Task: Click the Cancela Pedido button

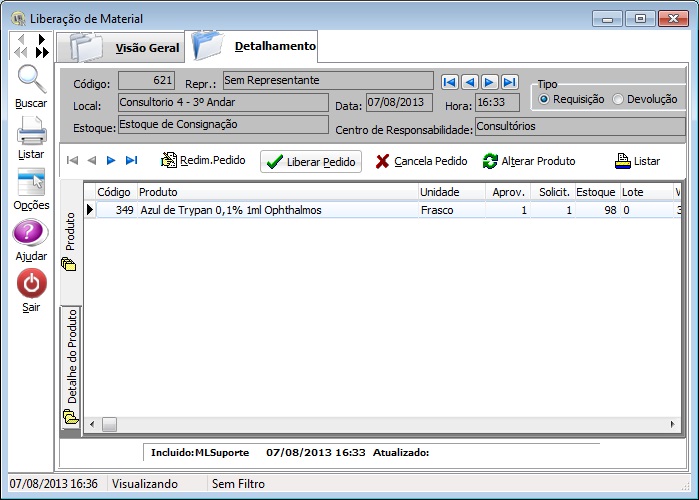Action: click(x=421, y=161)
